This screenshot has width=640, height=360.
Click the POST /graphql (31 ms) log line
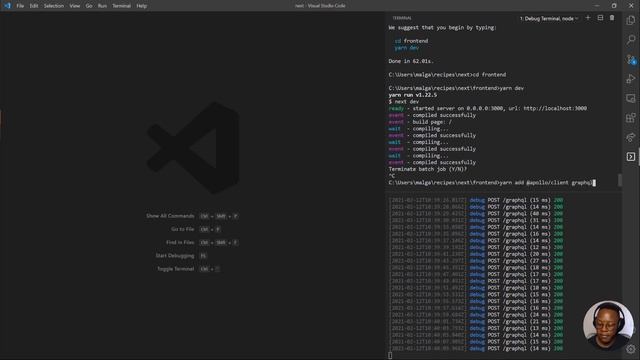[476, 220]
